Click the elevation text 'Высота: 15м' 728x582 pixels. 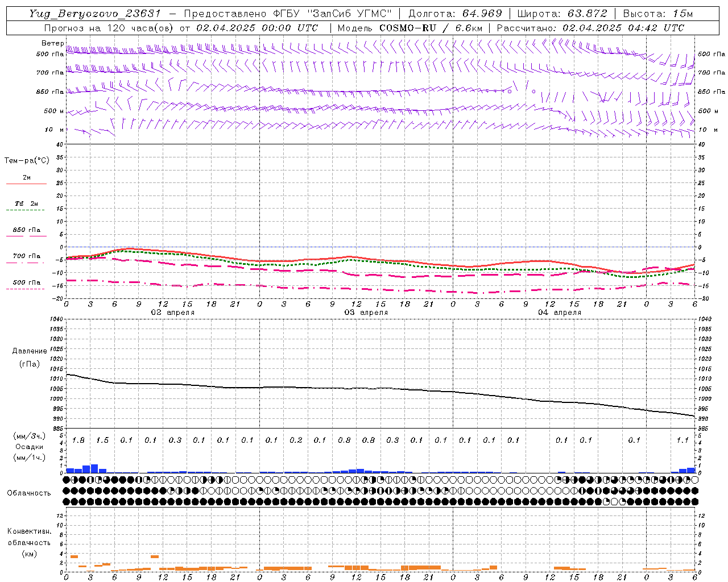(658, 14)
